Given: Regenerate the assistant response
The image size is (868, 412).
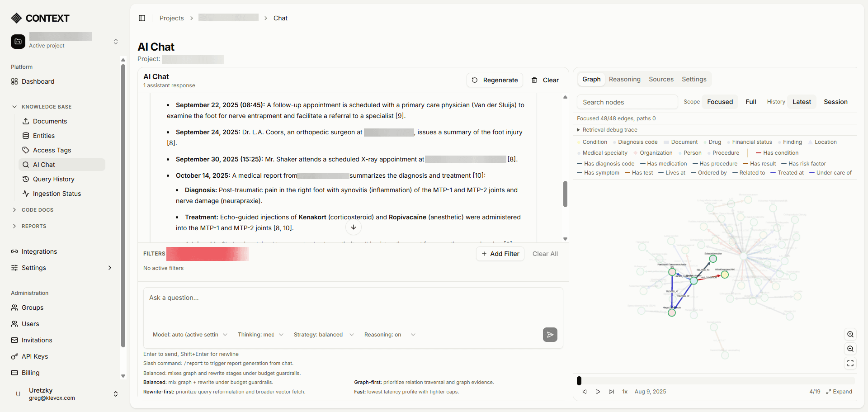Looking at the screenshot, I should point(495,80).
